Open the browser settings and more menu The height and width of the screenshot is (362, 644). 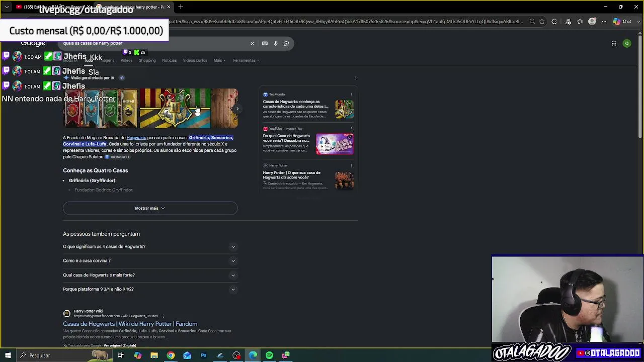(x=604, y=22)
